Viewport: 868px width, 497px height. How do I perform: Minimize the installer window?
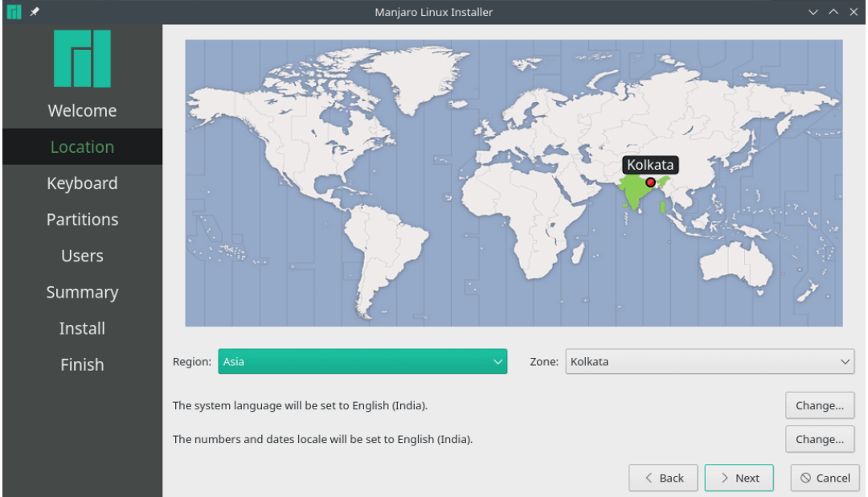(x=813, y=12)
